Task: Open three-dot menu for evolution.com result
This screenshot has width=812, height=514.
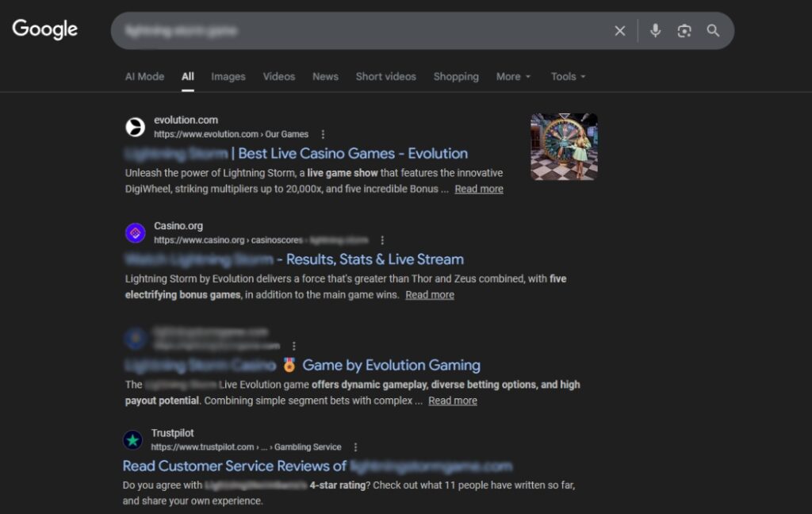Action: coord(323,134)
